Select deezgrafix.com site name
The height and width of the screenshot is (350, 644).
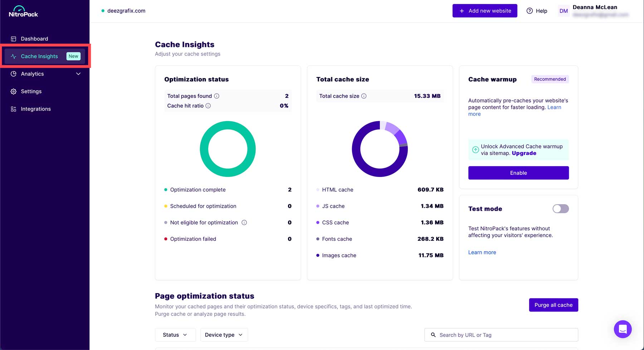point(126,11)
